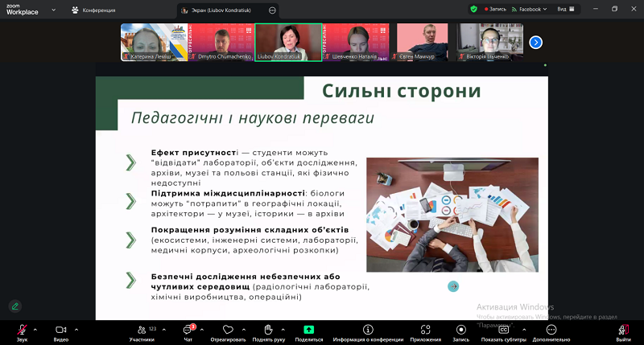Expand video options arrow next to Видео
Viewport: 644px width, 345px height.
click(76, 328)
